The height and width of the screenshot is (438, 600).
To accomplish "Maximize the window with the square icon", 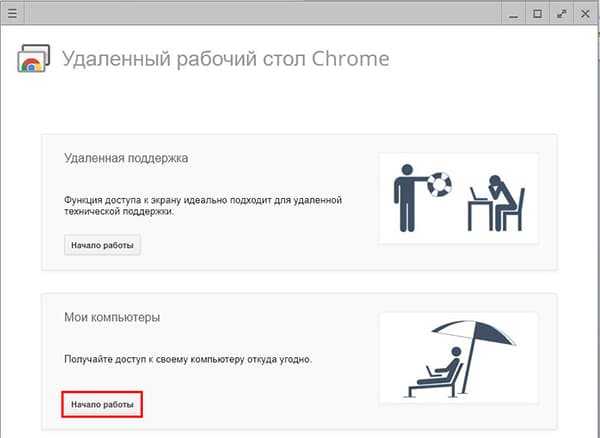I will [538, 14].
